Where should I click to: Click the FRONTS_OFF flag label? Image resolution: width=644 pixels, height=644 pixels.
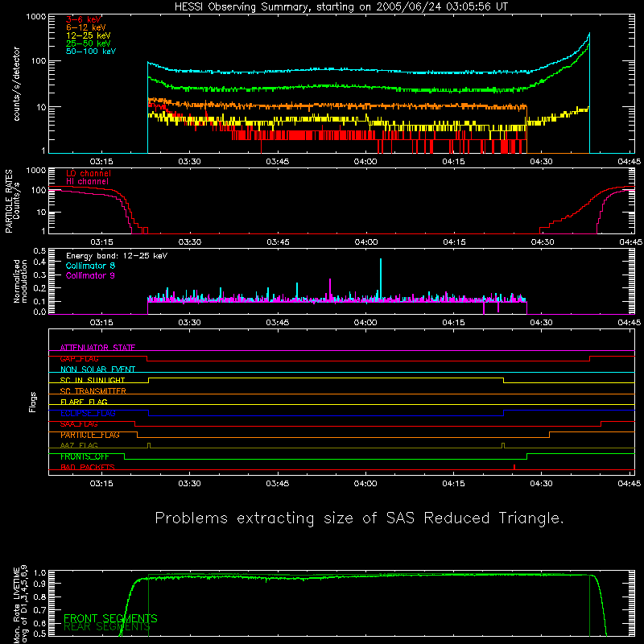tap(85, 456)
